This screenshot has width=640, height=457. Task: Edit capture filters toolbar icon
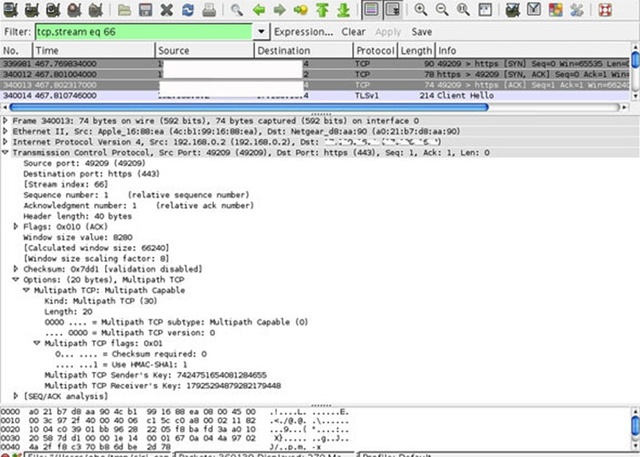click(513, 9)
